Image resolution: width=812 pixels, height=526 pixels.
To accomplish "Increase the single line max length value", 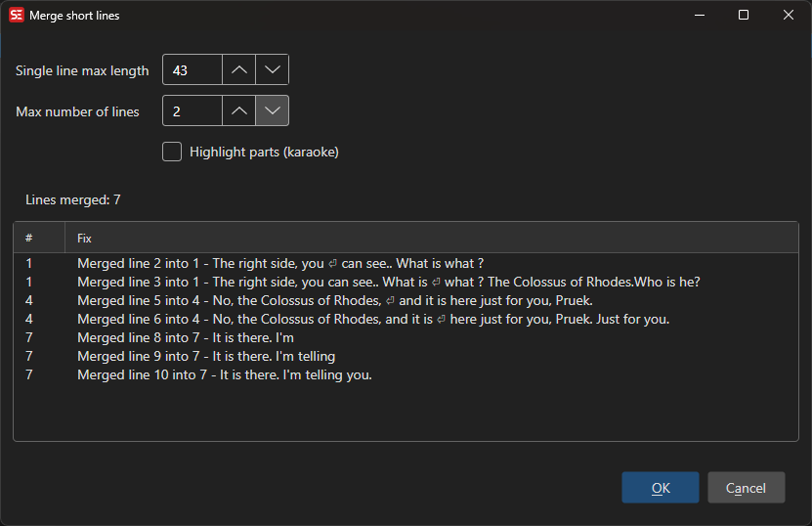I will tap(238, 69).
